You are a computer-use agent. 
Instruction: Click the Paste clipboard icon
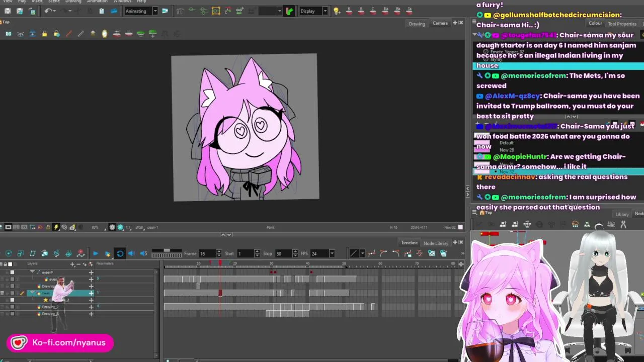(x=102, y=11)
